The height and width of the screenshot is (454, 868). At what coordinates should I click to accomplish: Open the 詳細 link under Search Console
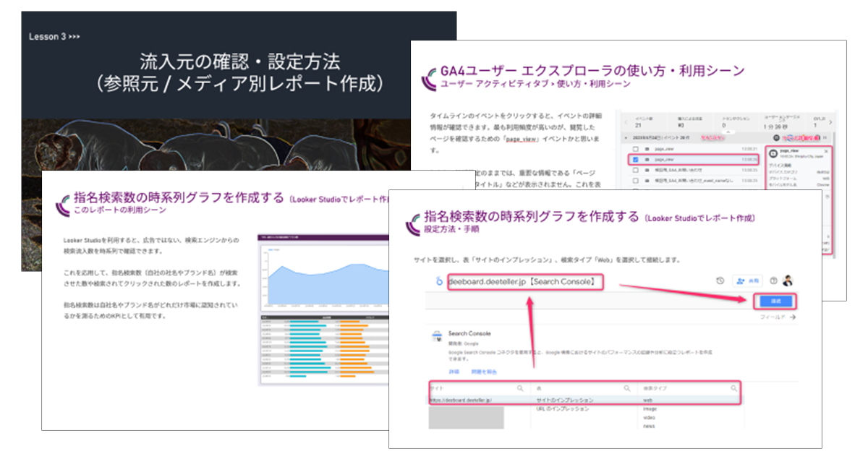click(454, 372)
